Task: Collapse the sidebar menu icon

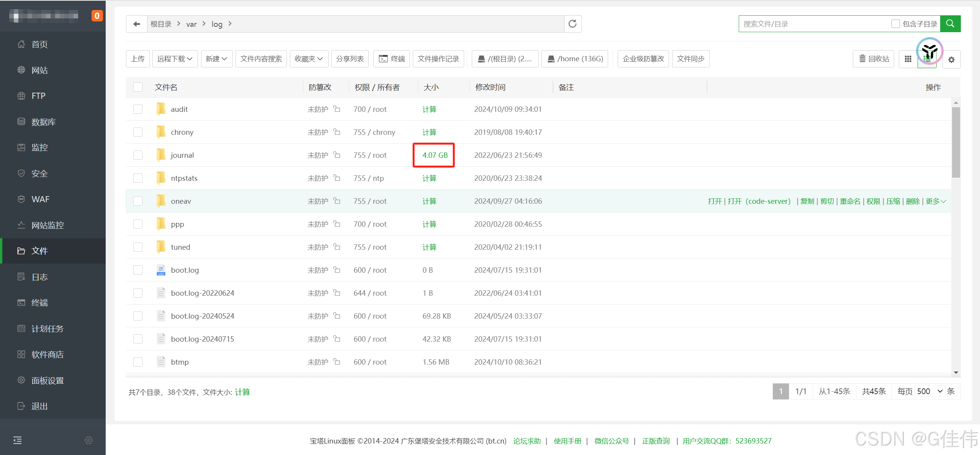Action: (x=18, y=440)
